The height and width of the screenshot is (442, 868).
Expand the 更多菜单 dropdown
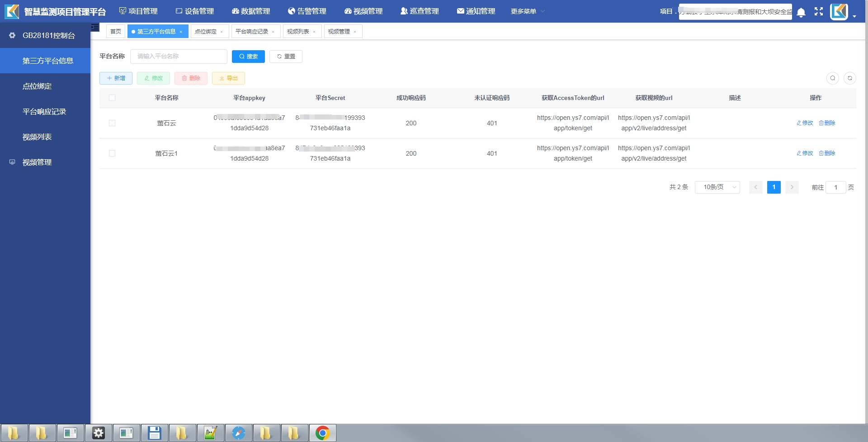coord(527,11)
